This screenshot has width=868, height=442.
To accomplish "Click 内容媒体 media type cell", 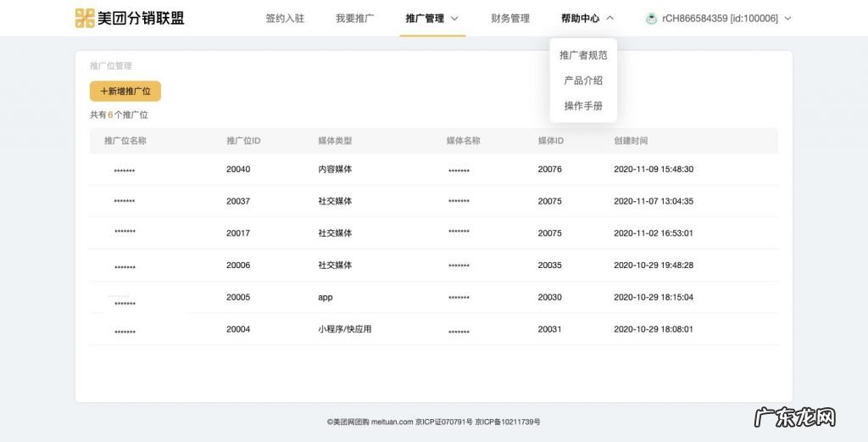I will [x=335, y=169].
